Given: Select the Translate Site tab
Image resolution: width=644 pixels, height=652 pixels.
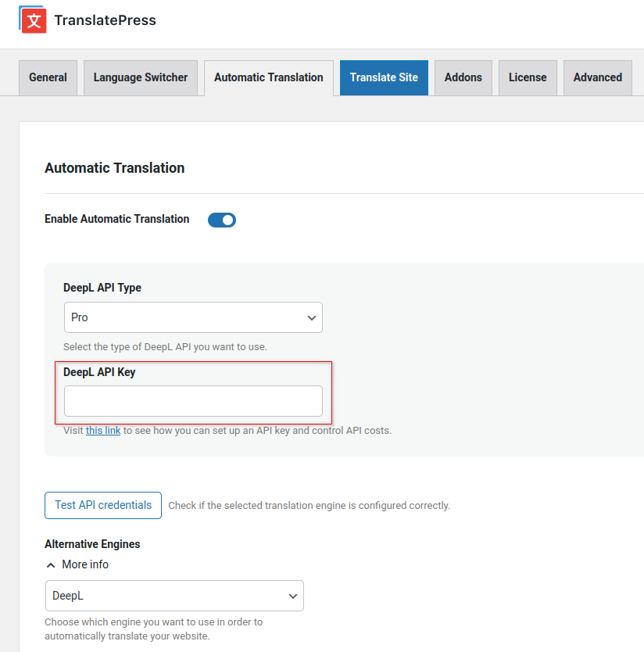Looking at the screenshot, I should pyautogui.click(x=384, y=77).
